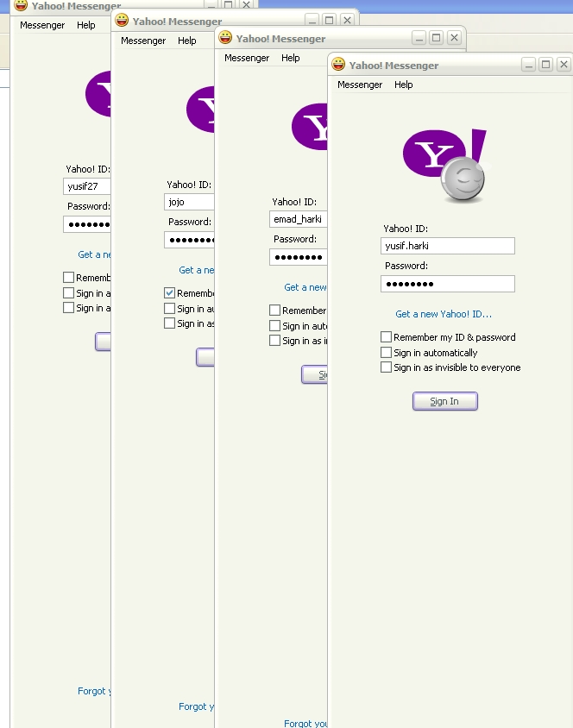Maximize the jojo Messenger window

[330, 21]
